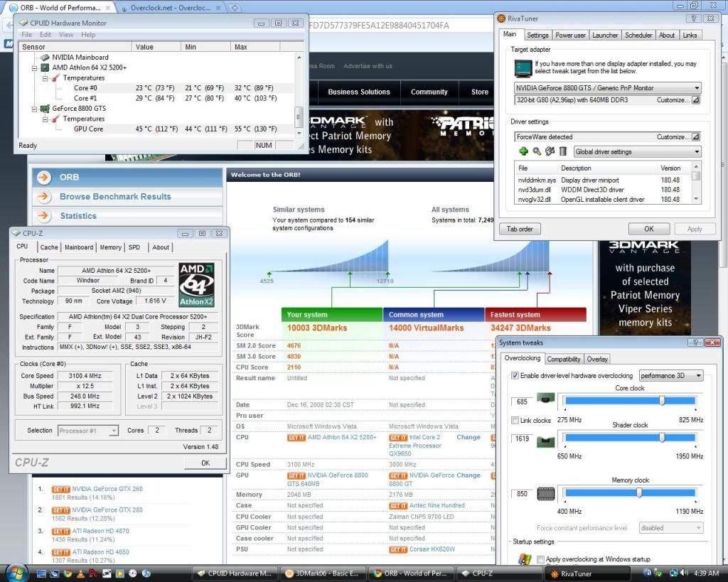Click the Switch Between Windows icon in quick launch

[54, 573]
